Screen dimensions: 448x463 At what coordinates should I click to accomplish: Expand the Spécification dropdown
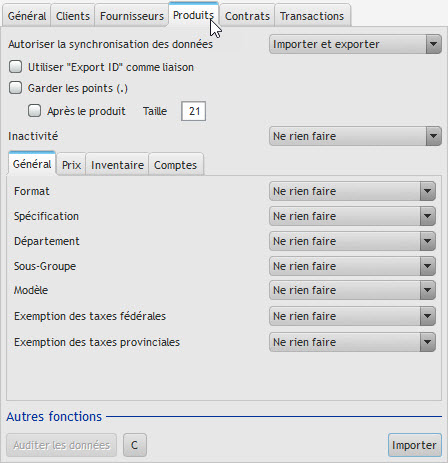coord(352,216)
